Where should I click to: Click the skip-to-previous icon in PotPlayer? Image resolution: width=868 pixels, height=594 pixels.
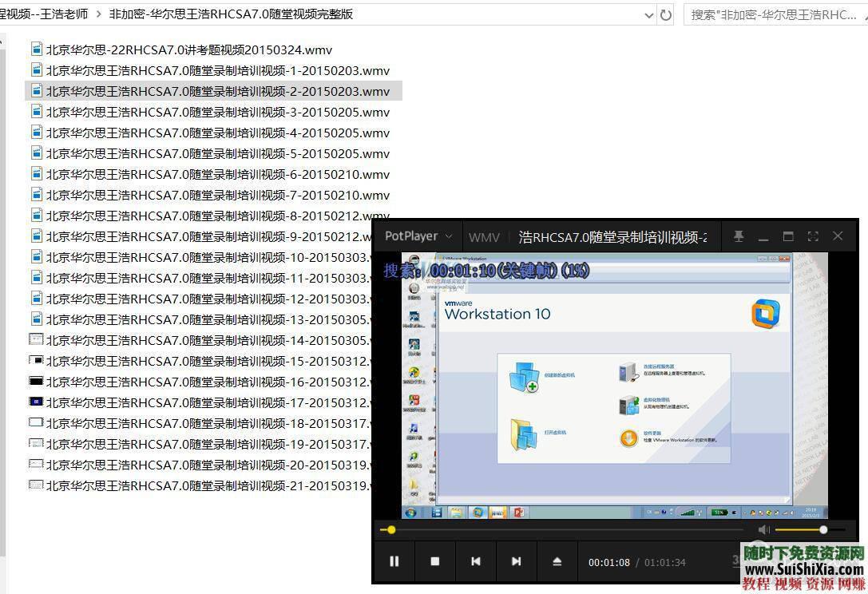click(476, 562)
